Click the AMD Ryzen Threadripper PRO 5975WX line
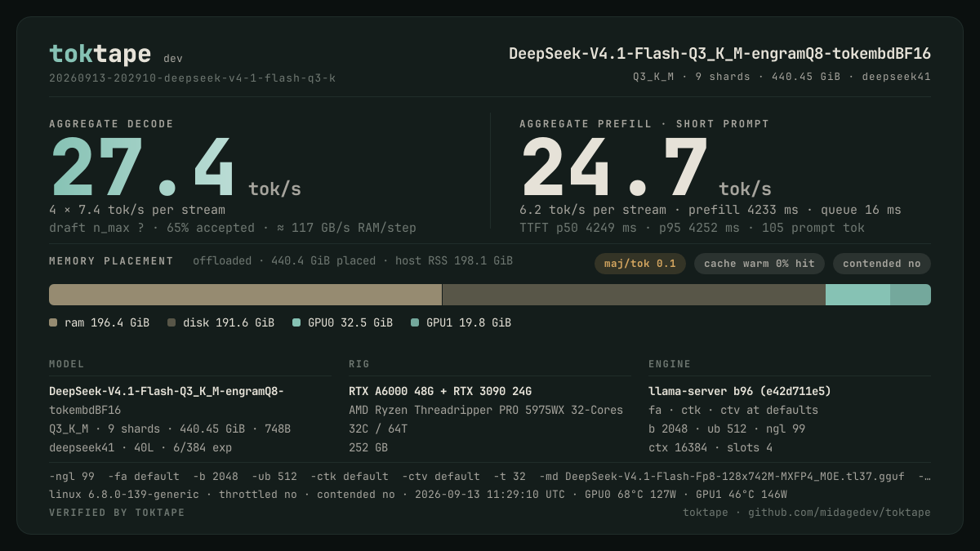 (x=486, y=411)
